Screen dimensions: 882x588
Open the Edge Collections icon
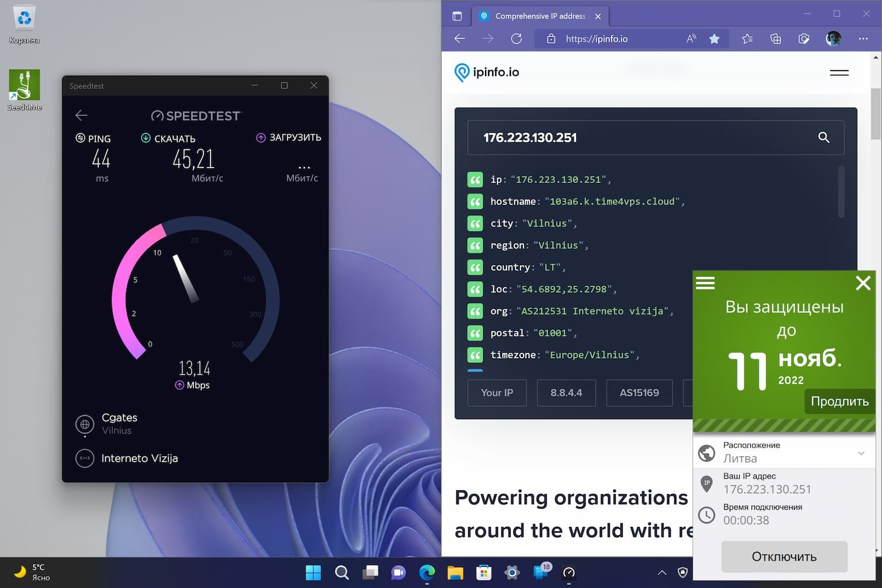click(776, 39)
